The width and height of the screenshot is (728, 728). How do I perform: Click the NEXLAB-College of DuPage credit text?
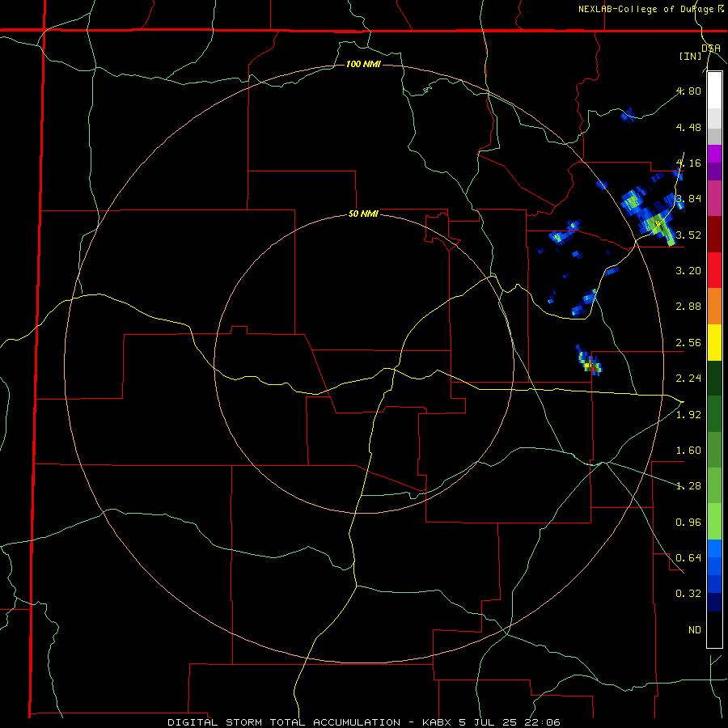pyautogui.click(x=651, y=9)
